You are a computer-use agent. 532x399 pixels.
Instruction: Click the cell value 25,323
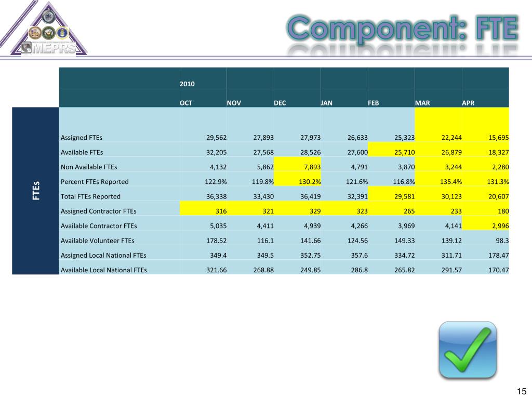(404, 137)
